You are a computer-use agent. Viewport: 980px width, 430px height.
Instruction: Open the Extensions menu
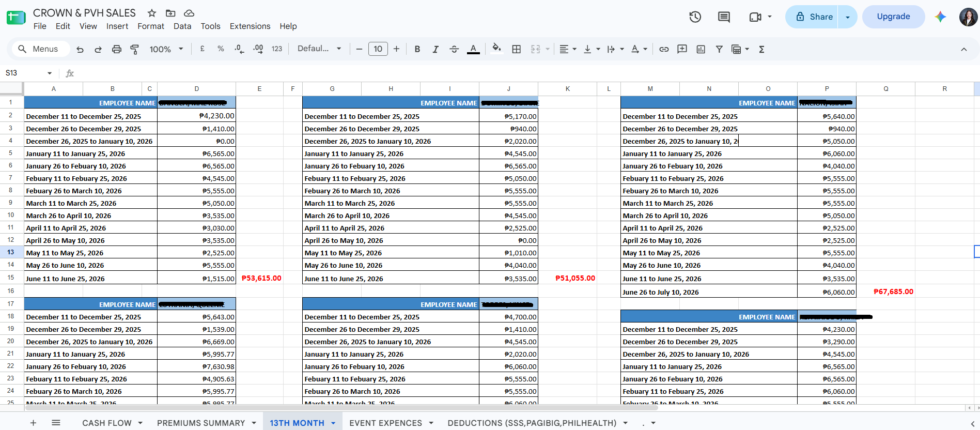[250, 26]
